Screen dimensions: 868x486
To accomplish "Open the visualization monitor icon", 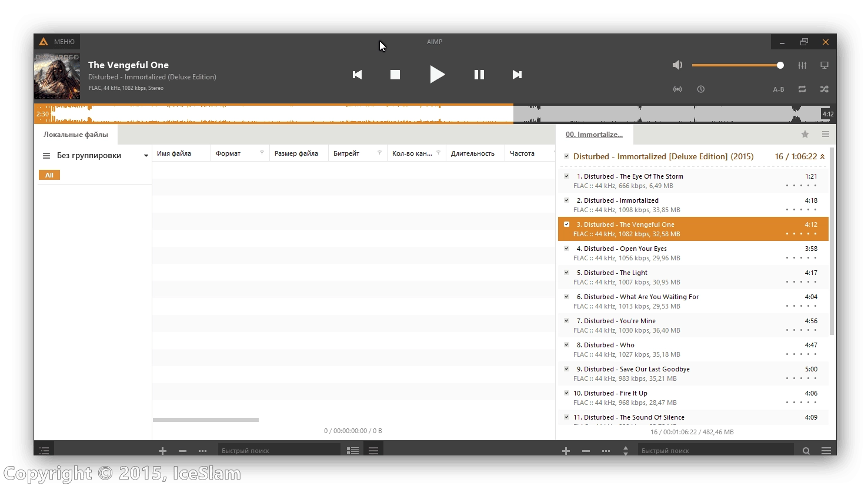I will (x=824, y=65).
